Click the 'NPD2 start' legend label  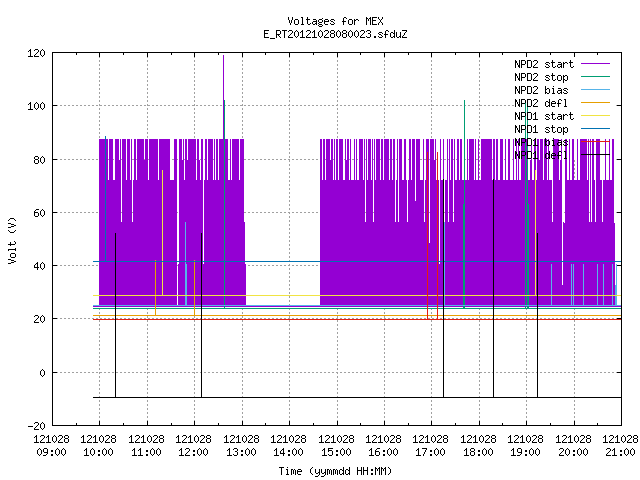544,64
